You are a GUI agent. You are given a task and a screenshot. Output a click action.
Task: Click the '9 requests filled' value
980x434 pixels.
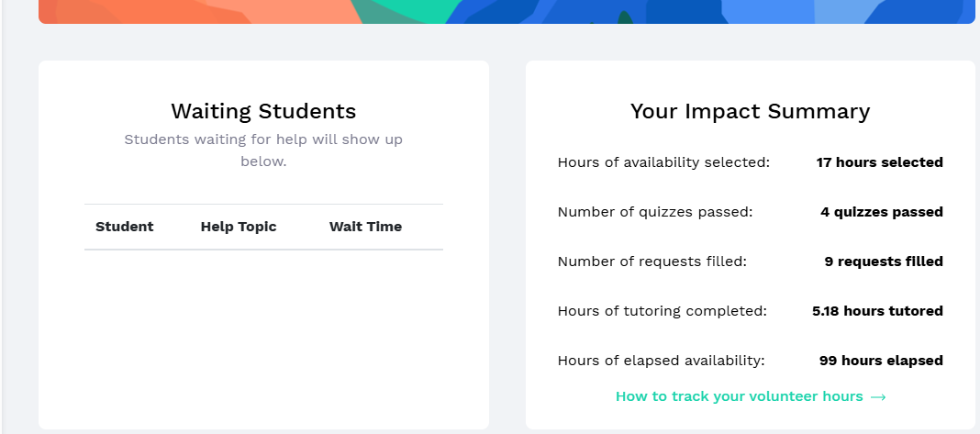coord(883,262)
